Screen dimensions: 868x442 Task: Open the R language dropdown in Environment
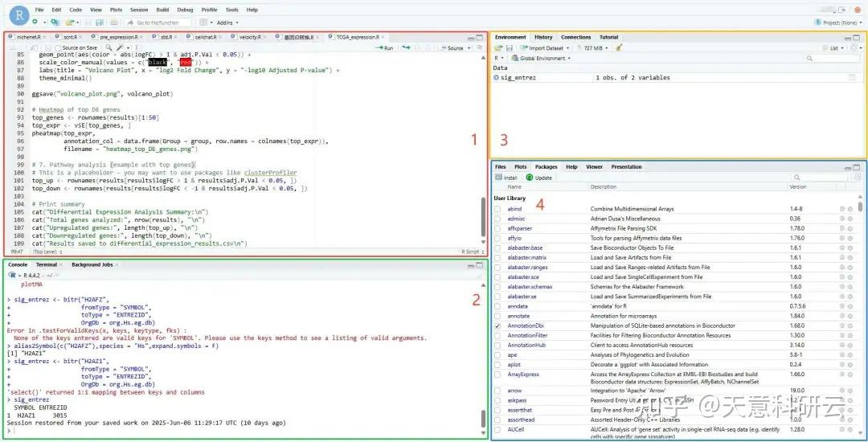499,58
